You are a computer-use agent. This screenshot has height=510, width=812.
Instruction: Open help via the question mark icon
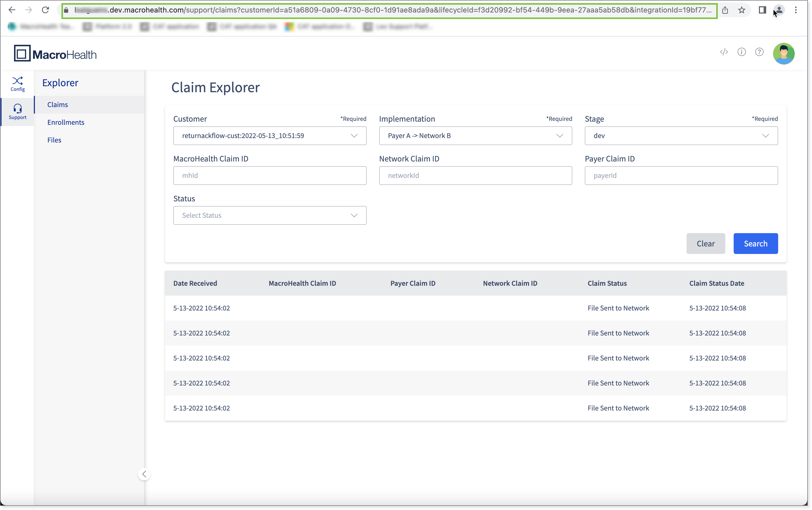[759, 52]
